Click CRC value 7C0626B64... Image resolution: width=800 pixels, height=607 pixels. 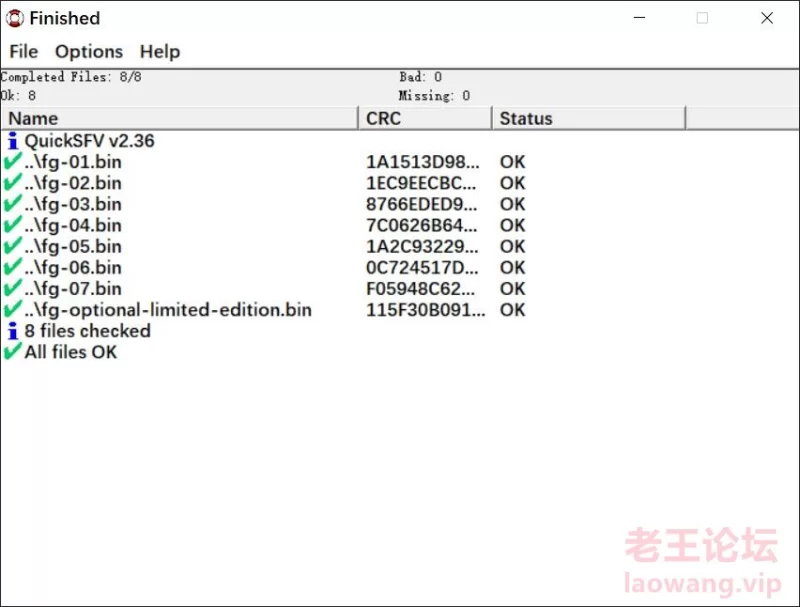(x=421, y=225)
